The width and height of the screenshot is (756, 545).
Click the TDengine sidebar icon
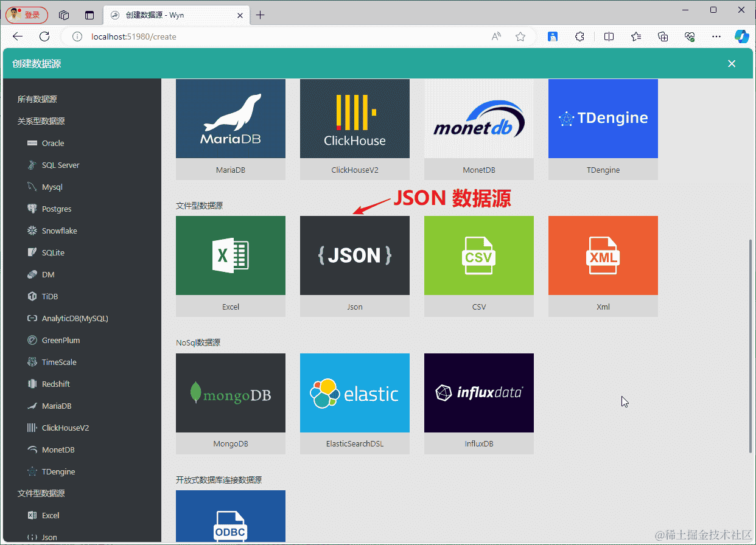coord(32,471)
